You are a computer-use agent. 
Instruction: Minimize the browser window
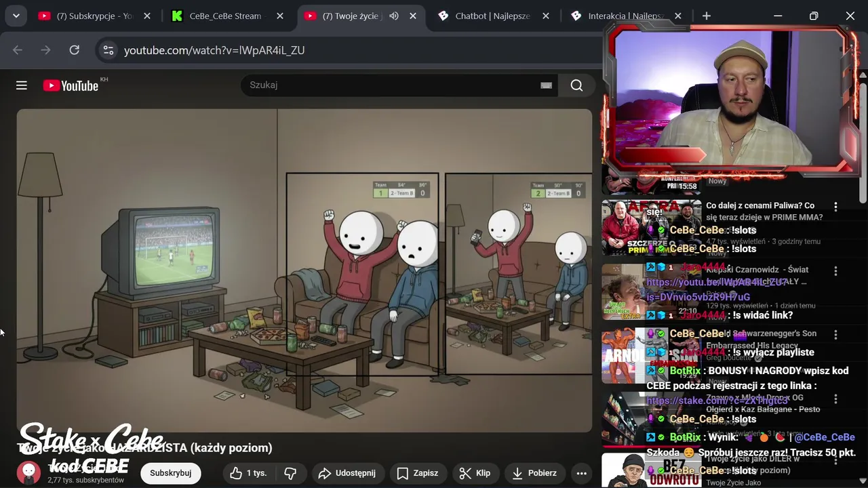click(778, 16)
